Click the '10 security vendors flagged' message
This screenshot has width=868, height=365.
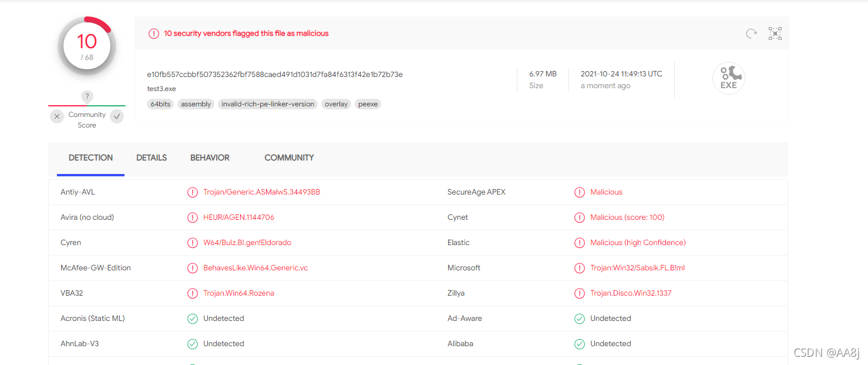coord(246,34)
